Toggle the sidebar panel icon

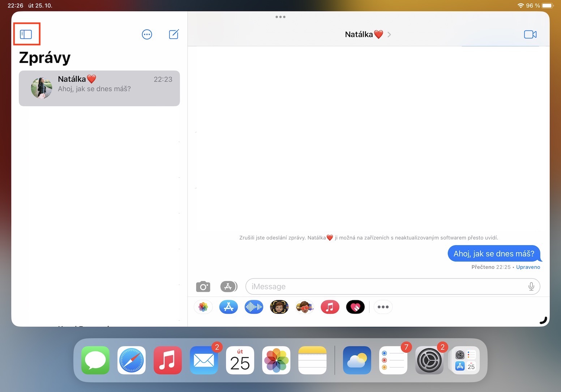[x=26, y=34]
